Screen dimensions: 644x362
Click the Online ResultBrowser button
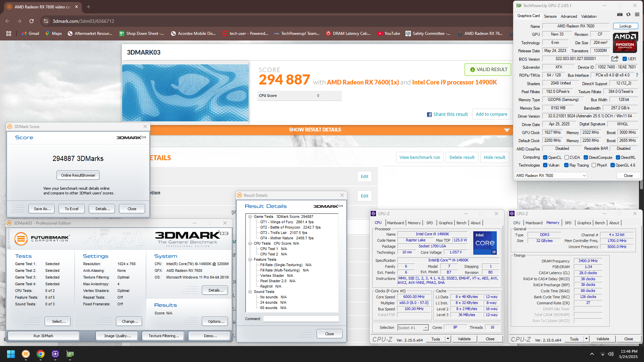pyautogui.click(x=78, y=175)
